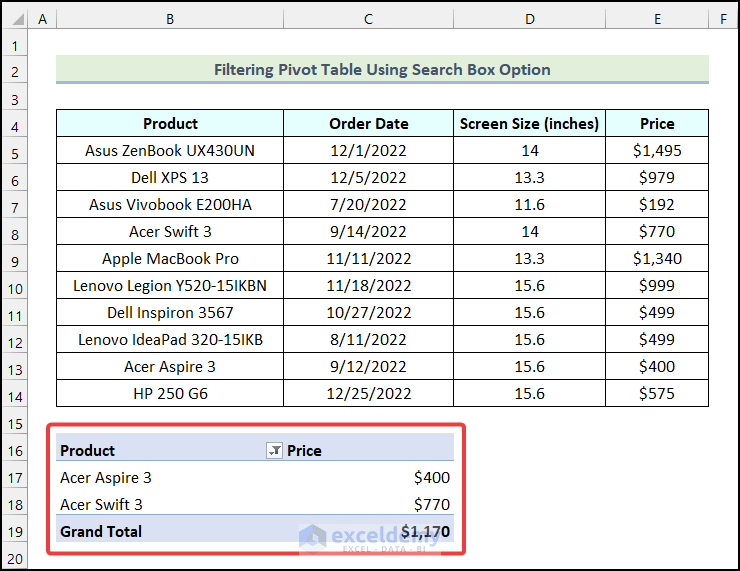
Task: Select column D header
Action: (x=529, y=19)
